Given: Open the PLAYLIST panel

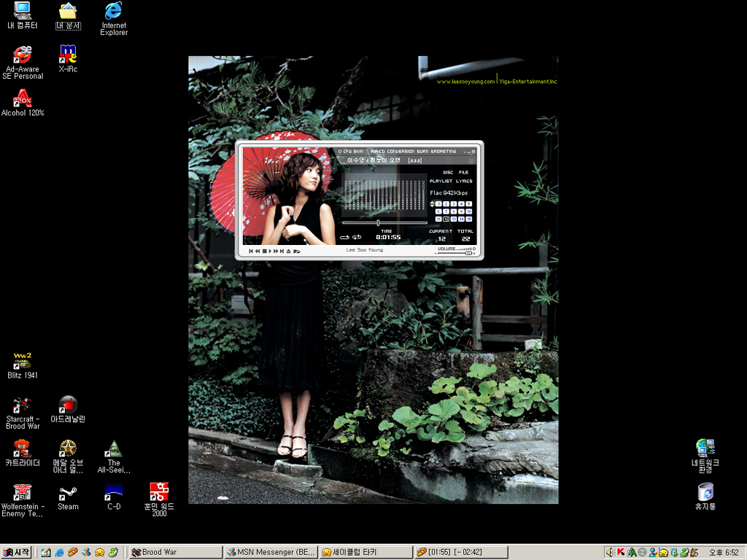Looking at the screenshot, I should pyautogui.click(x=441, y=181).
